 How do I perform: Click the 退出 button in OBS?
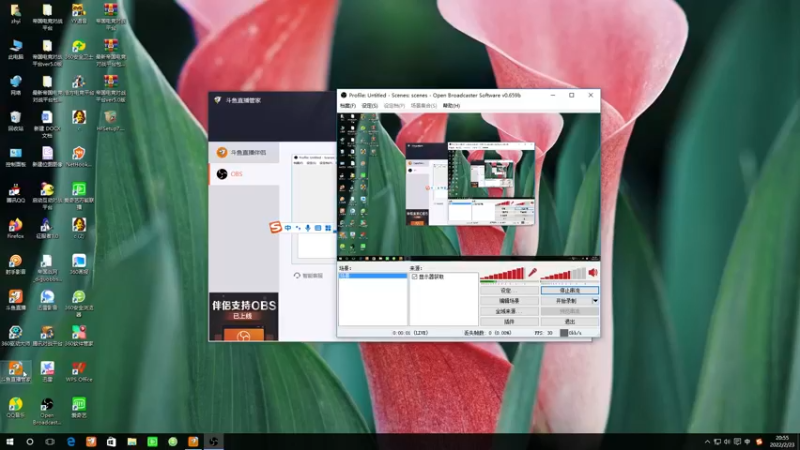(569, 322)
